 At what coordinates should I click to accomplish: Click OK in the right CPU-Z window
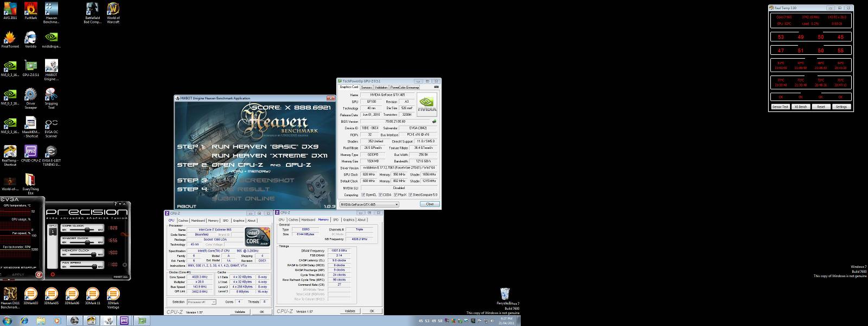[x=372, y=311]
